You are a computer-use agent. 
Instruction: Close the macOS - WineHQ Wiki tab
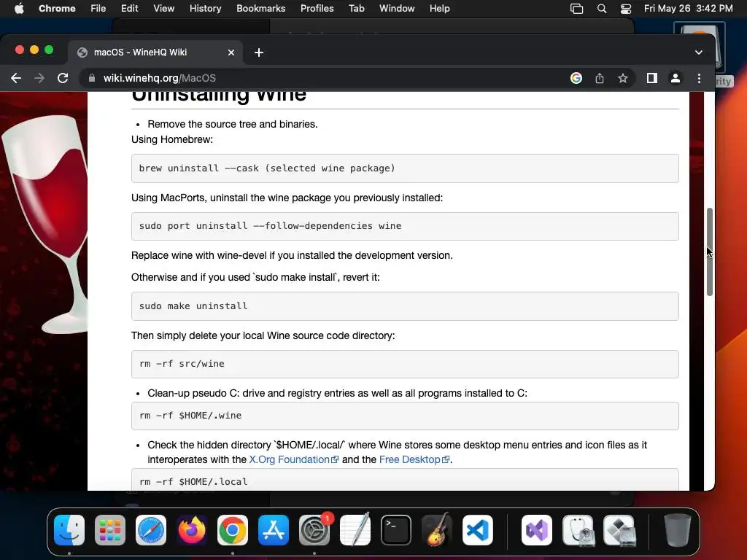(231, 52)
